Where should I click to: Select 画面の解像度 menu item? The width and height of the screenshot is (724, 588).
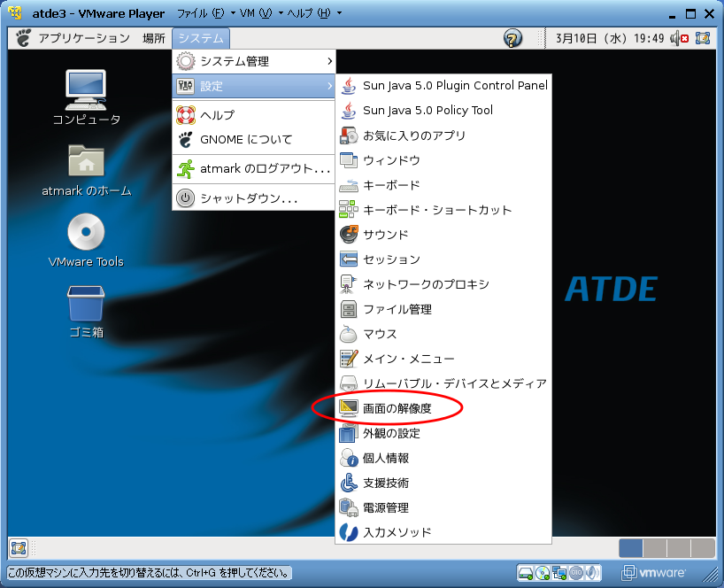point(443,409)
